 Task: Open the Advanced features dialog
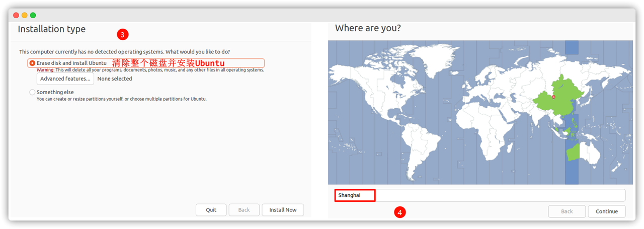(65, 79)
